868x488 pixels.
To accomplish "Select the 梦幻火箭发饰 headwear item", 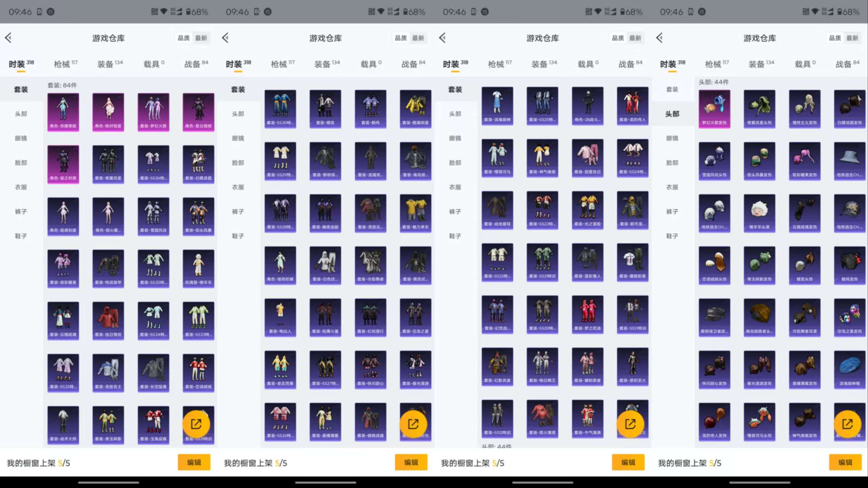I will [714, 109].
